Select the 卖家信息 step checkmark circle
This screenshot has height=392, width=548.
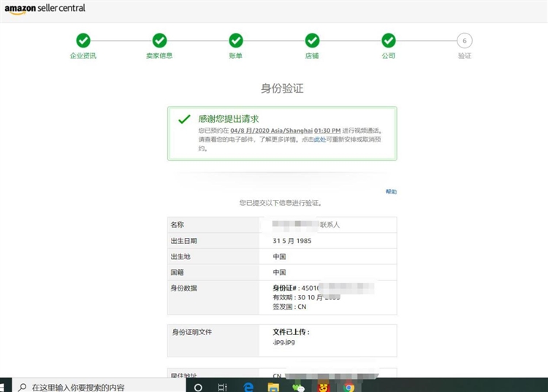tap(159, 40)
